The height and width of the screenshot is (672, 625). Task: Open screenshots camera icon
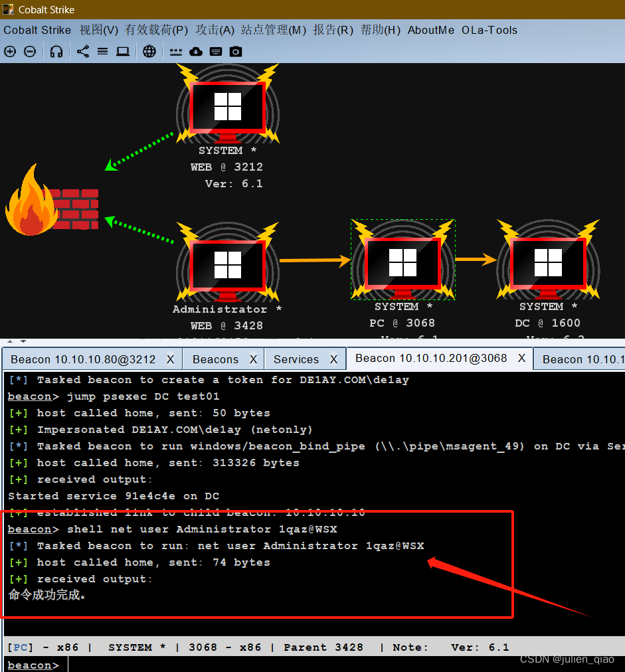coord(235,52)
